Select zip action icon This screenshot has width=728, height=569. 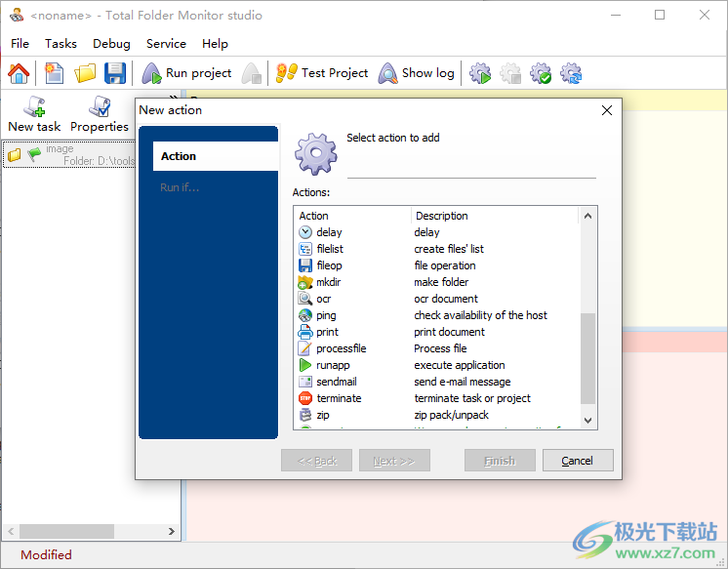tap(305, 415)
